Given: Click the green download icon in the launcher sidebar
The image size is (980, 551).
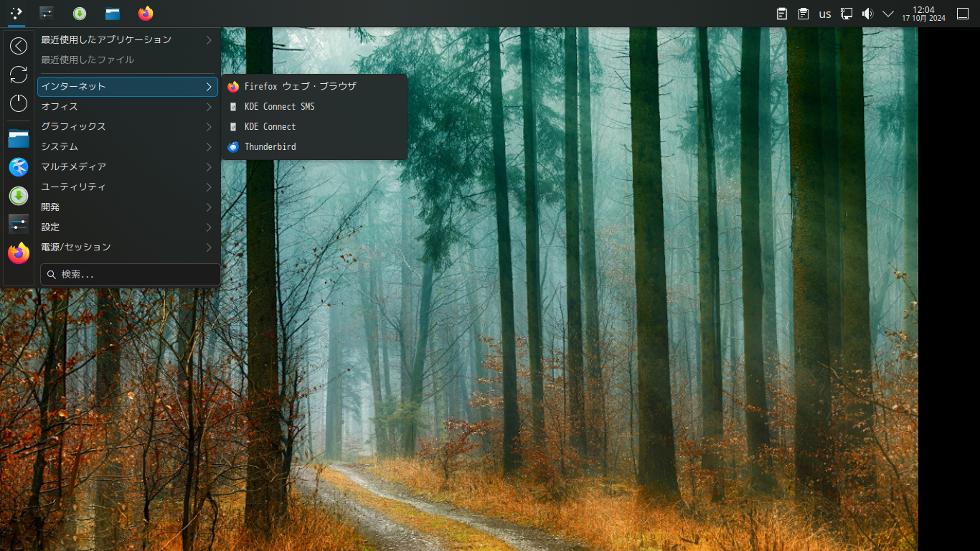Looking at the screenshot, I should (19, 196).
